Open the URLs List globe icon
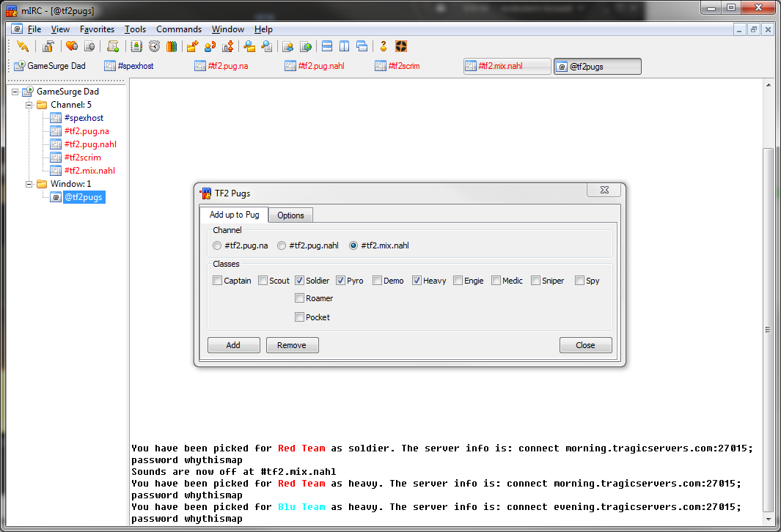Viewport: 781px width, 532px height. 306,46
